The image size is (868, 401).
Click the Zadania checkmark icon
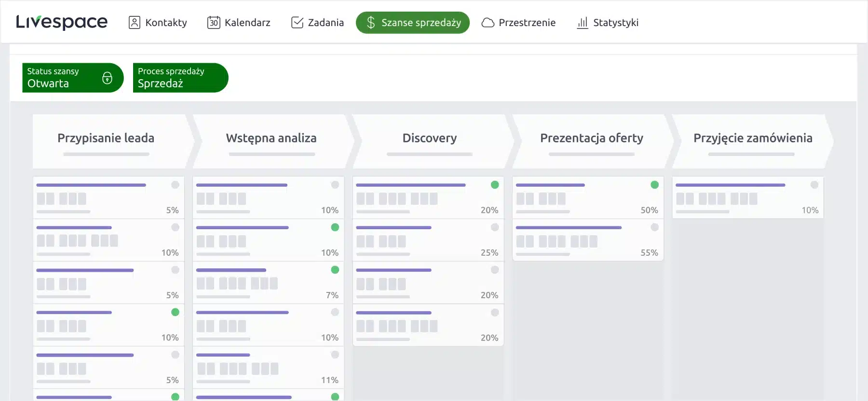point(298,23)
